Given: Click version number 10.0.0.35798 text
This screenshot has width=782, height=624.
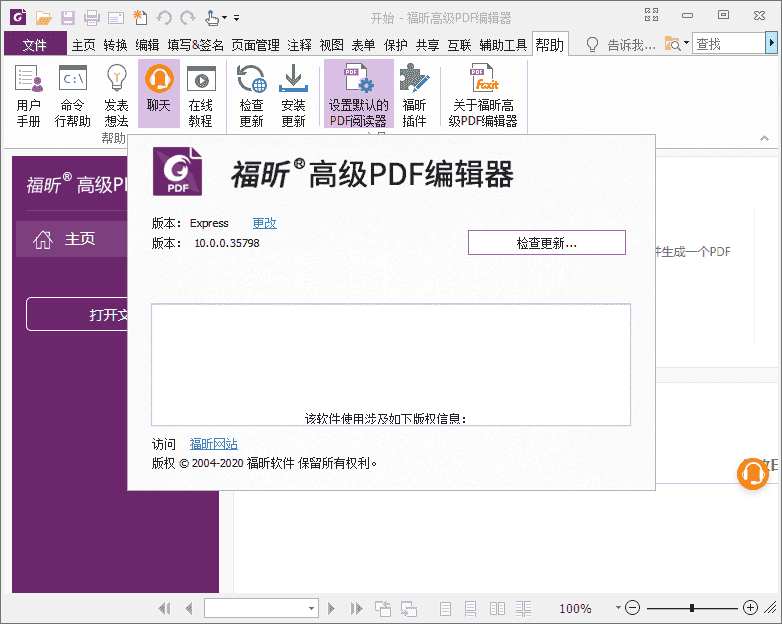Looking at the screenshot, I should click(227, 243).
